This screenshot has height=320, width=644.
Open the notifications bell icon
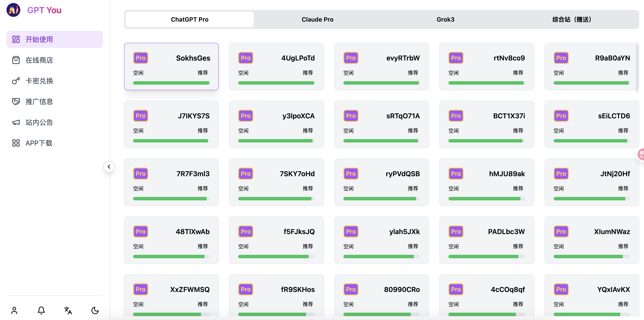pos(41,310)
